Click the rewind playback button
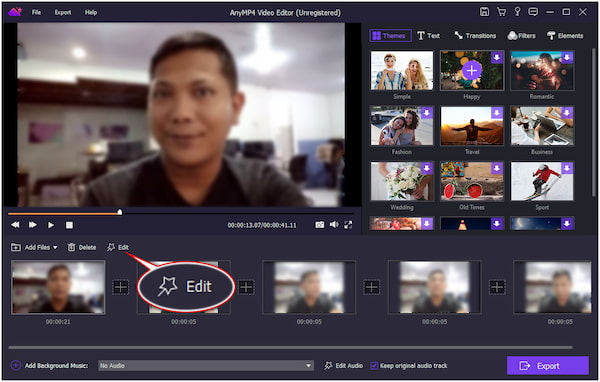This screenshot has height=382, width=600. [15, 225]
